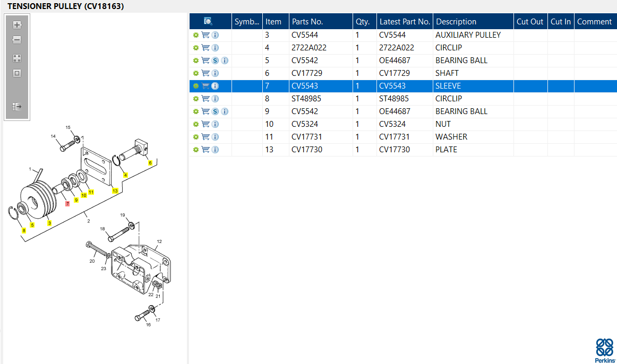Image resolution: width=617 pixels, height=364 pixels.
Task: Click yellow callout 13 on the diagram
Action: click(115, 190)
